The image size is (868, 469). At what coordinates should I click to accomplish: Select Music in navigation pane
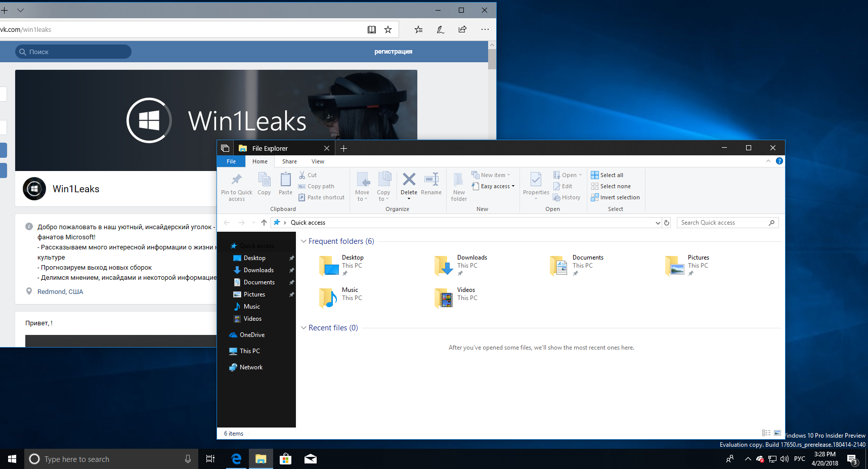252,307
